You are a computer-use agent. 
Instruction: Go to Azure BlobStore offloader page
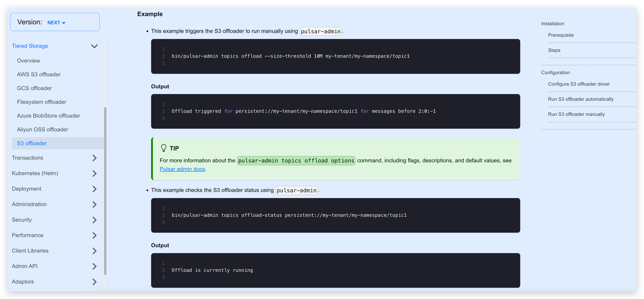(x=48, y=116)
